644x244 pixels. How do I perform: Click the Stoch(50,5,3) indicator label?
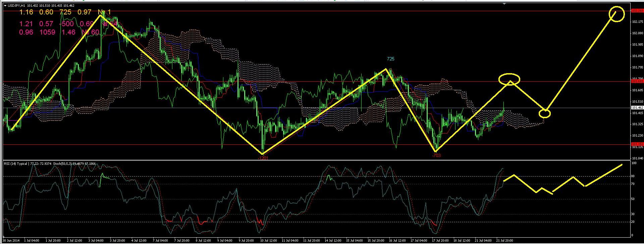click(63, 164)
